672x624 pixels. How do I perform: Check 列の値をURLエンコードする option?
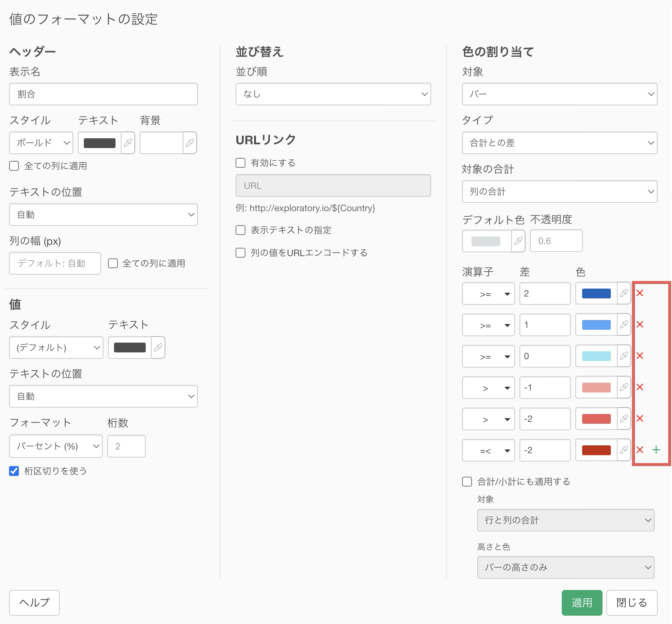click(x=240, y=253)
